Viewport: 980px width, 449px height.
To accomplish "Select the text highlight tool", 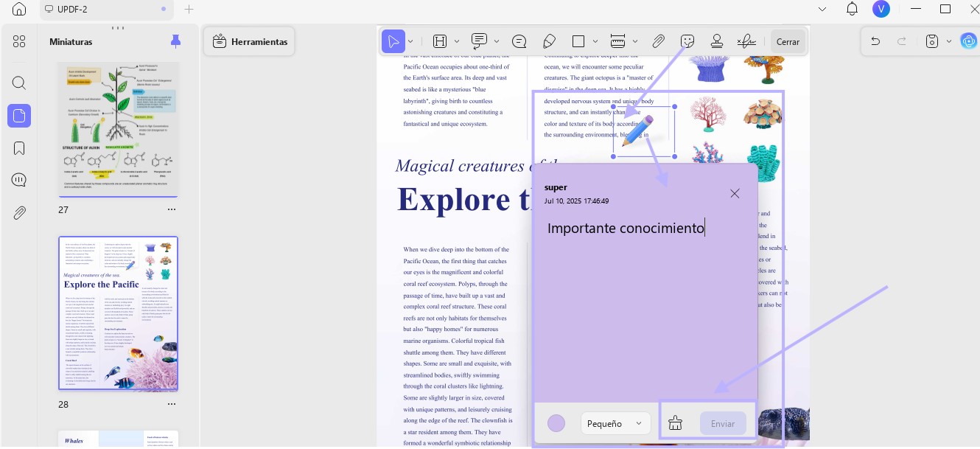I will 440,41.
